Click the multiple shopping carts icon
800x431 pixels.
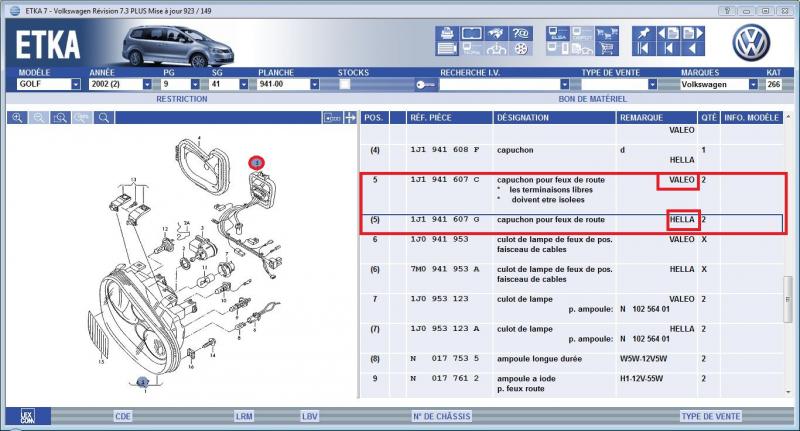coord(607,33)
